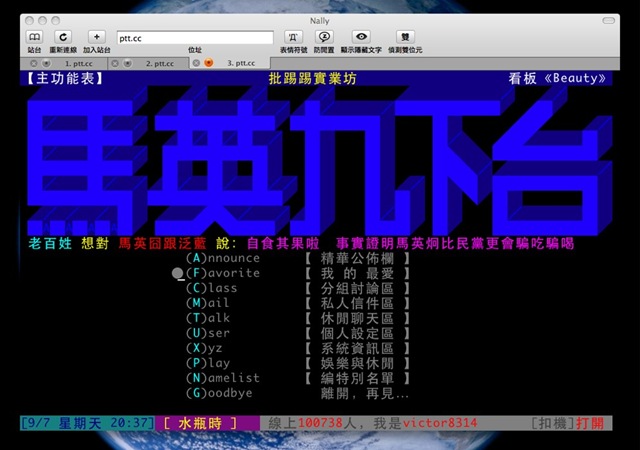Click the 精華公佈欄 label
Screen dimensions: 640x450
pos(357,258)
